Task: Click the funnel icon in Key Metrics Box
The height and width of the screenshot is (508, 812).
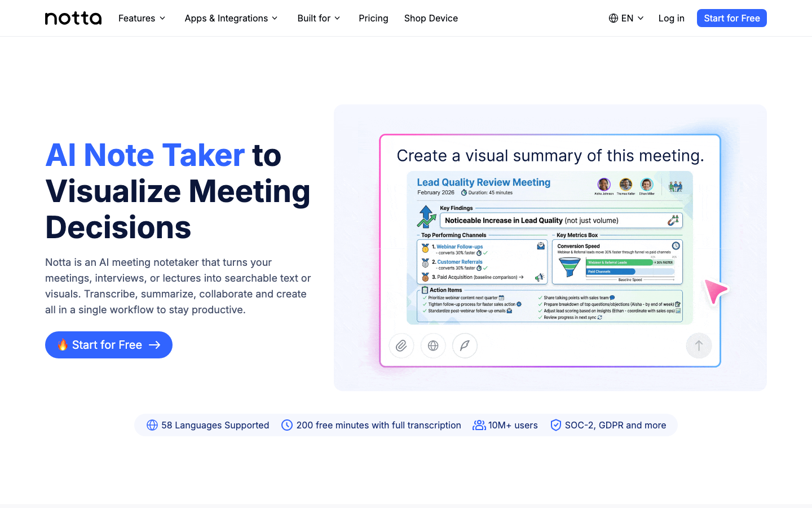Action: 570,267
